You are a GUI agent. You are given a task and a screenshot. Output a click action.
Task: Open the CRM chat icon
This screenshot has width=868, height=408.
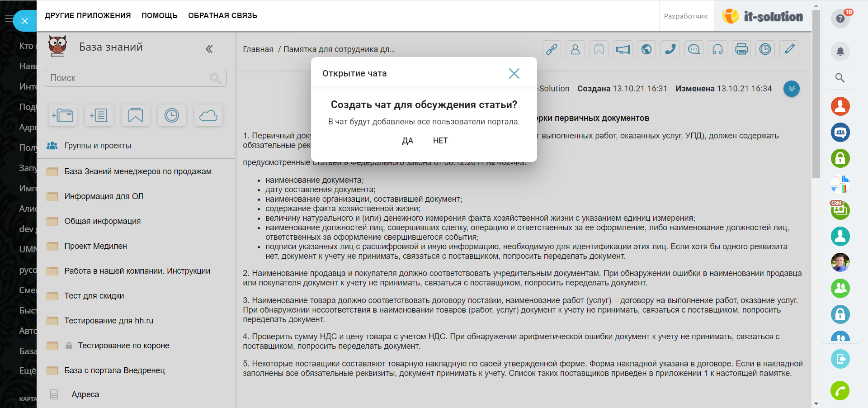(840, 210)
